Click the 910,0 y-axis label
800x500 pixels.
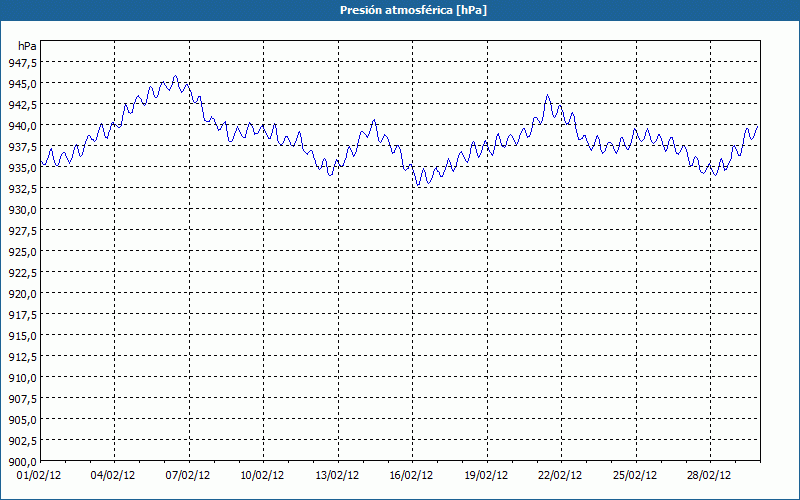[x=22, y=378]
